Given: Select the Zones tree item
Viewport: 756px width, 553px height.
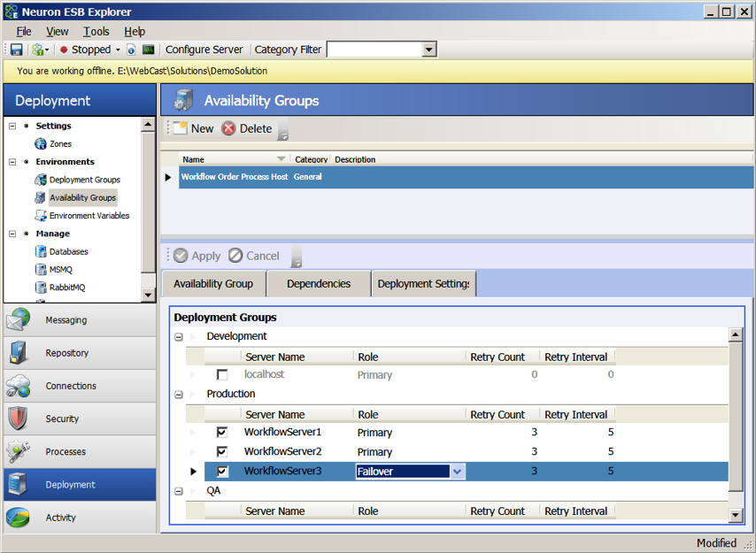Looking at the screenshot, I should pos(60,143).
